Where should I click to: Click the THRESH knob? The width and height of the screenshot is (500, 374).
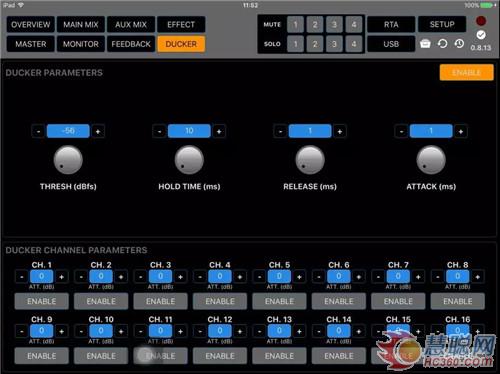68,160
